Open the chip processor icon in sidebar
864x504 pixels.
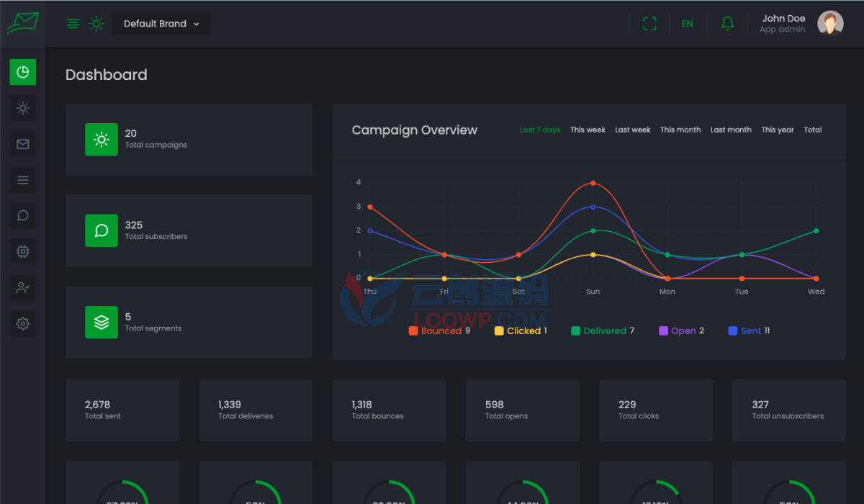pos(22,251)
